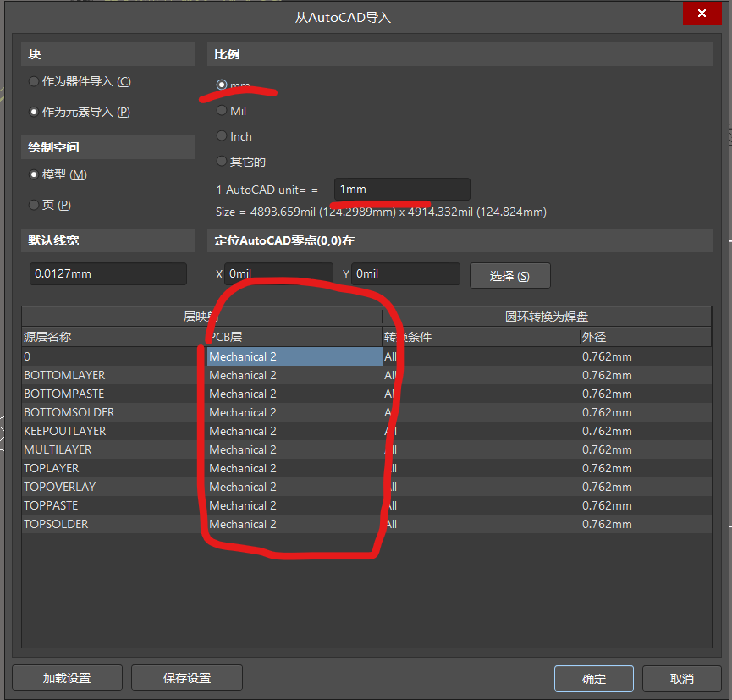Screen dimensions: 732x700
Task: Select the MULTILAYER source layer name
Action: pyautogui.click(x=58, y=449)
